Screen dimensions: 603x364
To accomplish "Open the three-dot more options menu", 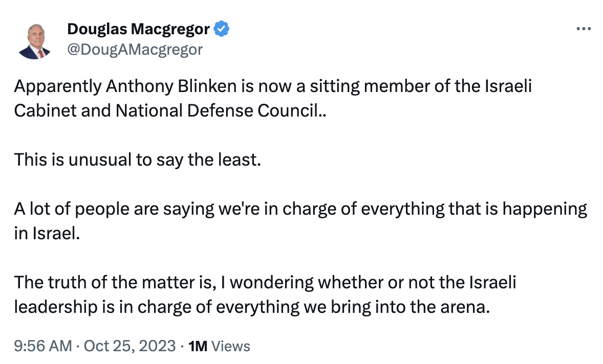I will 584,29.
